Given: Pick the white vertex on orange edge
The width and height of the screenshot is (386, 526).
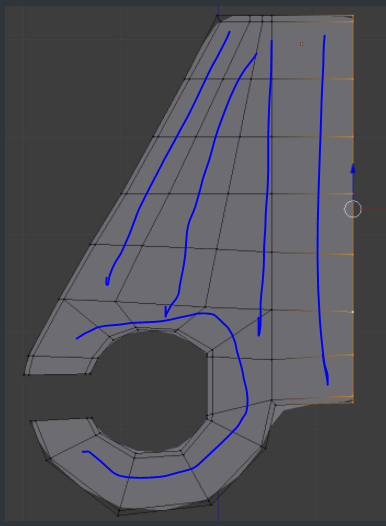Looking at the screenshot, I should point(352,312).
